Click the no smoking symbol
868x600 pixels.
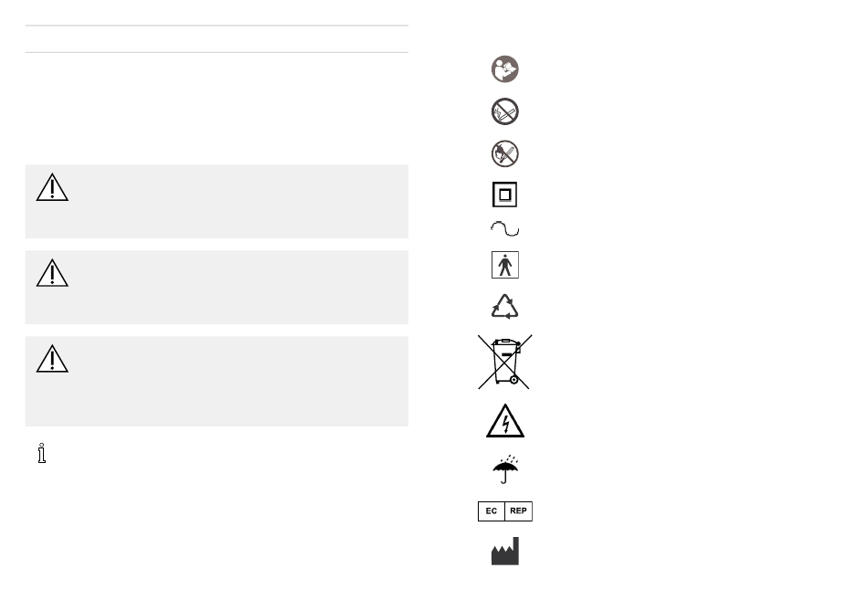click(505, 111)
